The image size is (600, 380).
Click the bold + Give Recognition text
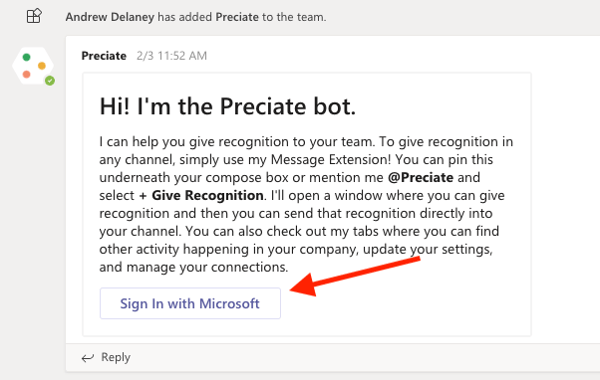pyautogui.click(x=201, y=196)
